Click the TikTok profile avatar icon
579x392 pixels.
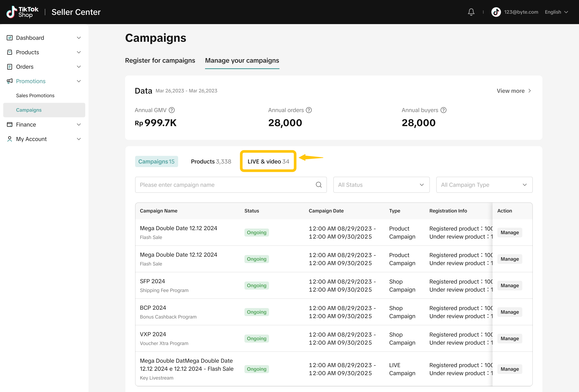496,12
